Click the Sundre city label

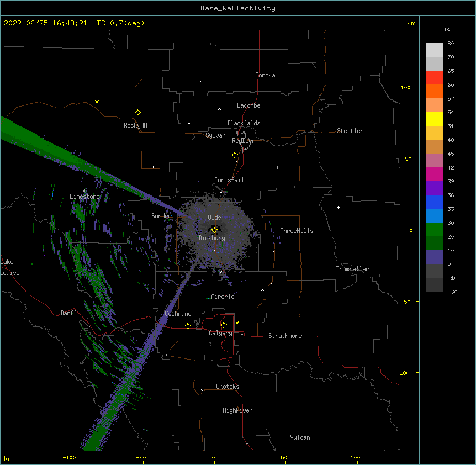161,216
